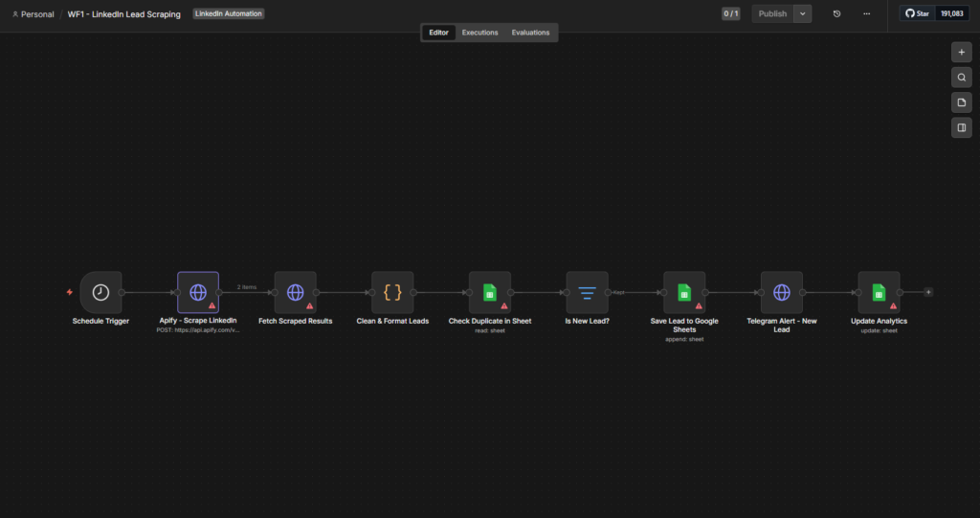This screenshot has width=980, height=518.
Task: Toggle the side panel icon
Action: [x=962, y=127]
